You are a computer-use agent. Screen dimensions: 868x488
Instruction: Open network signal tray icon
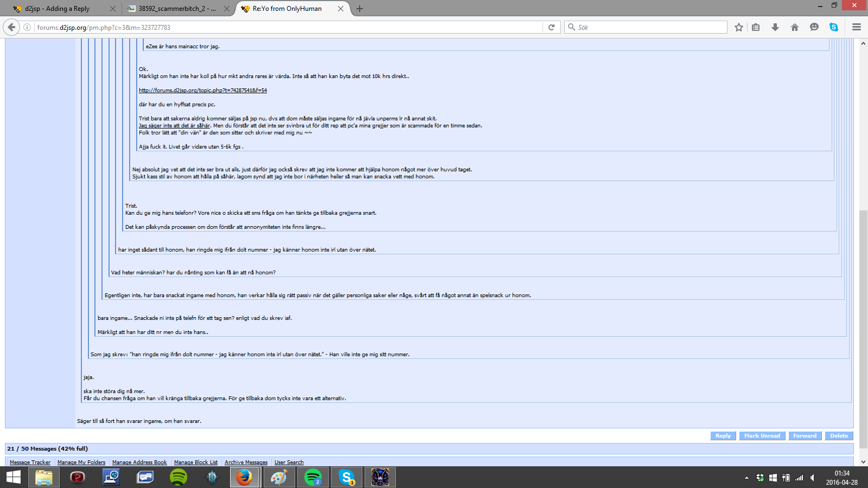tap(799, 478)
